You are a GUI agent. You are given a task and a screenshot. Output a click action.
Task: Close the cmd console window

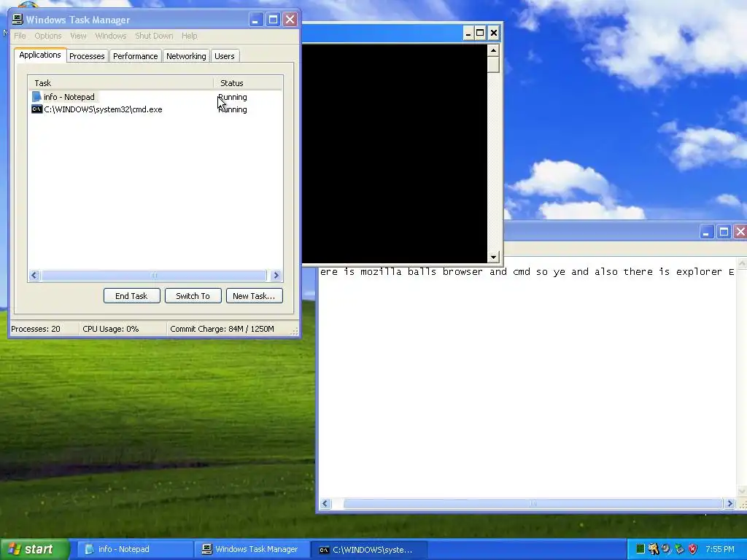(x=494, y=33)
